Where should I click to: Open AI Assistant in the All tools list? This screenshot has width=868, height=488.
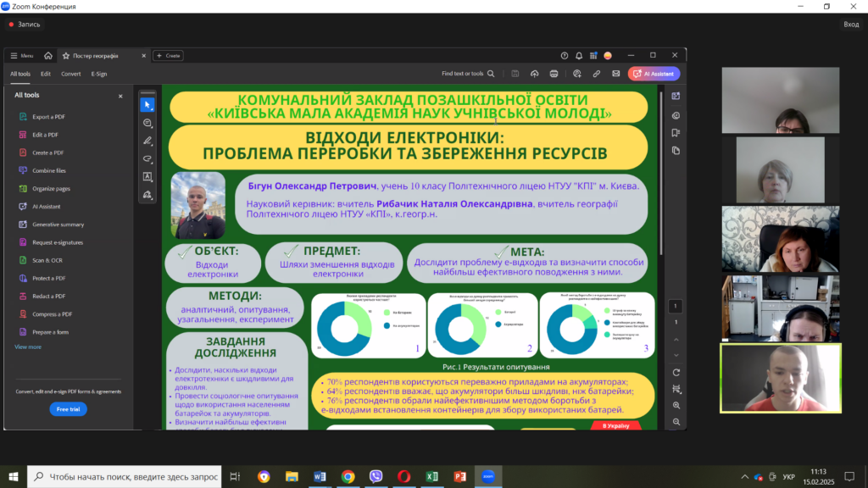[x=47, y=207]
